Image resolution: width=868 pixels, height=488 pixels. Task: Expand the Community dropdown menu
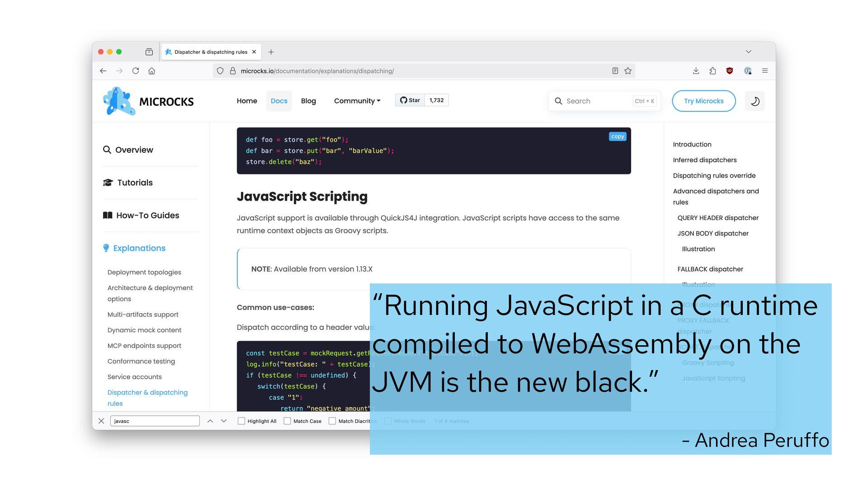(x=357, y=101)
